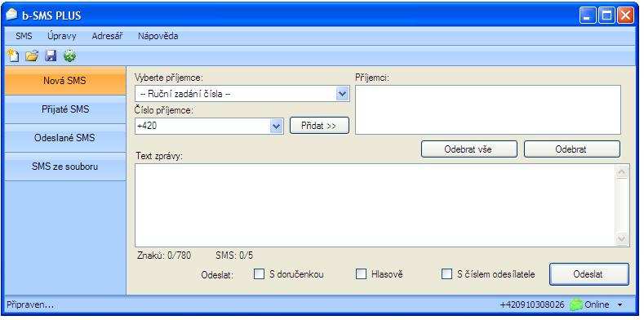Image resolution: width=644 pixels, height=320 pixels.
Task: Click the Připraven... status text
Action: pyautogui.click(x=30, y=304)
